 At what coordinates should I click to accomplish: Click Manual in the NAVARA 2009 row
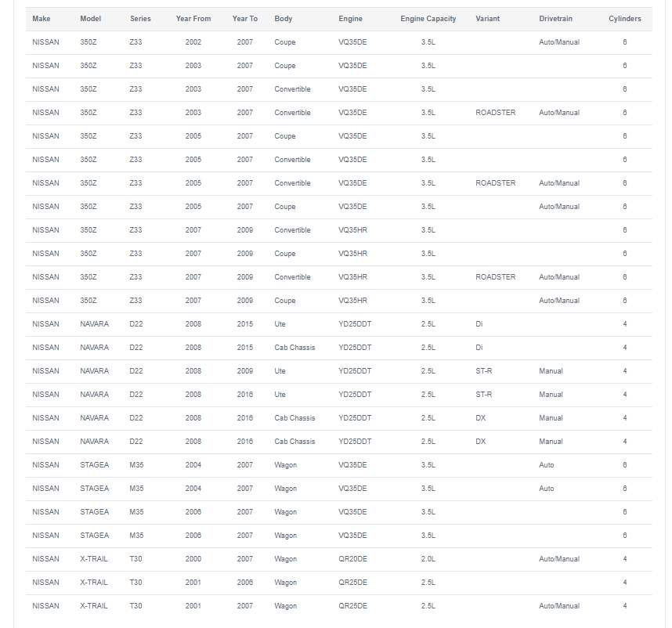point(551,371)
